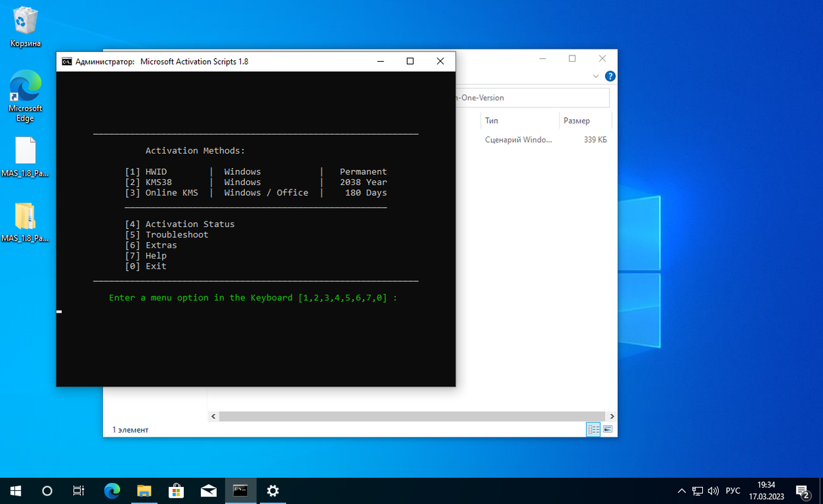Close the File Explorer window
The image size is (823, 504).
tap(602, 58)
